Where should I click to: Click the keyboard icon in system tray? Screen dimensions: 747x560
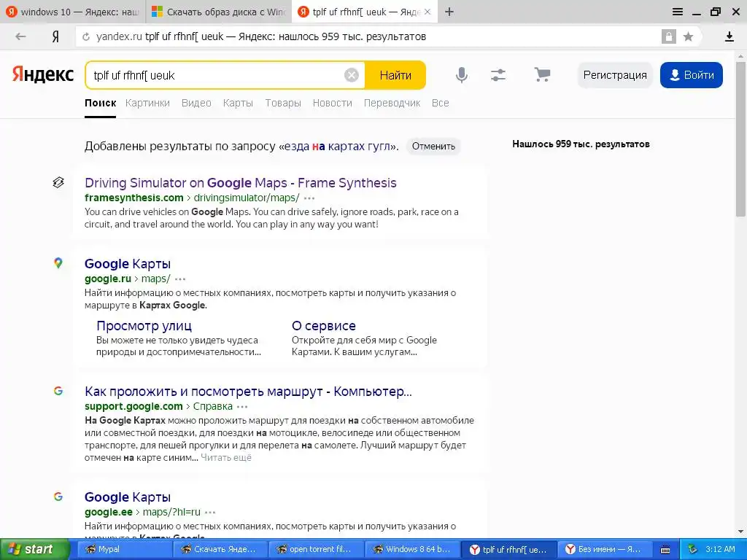(665, 550)
